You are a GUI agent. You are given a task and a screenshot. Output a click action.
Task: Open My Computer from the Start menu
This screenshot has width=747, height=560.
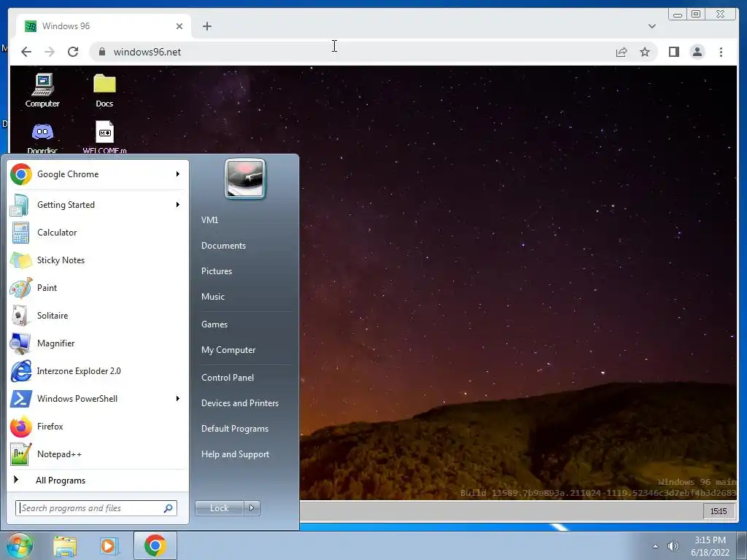(x=228, y=350)
